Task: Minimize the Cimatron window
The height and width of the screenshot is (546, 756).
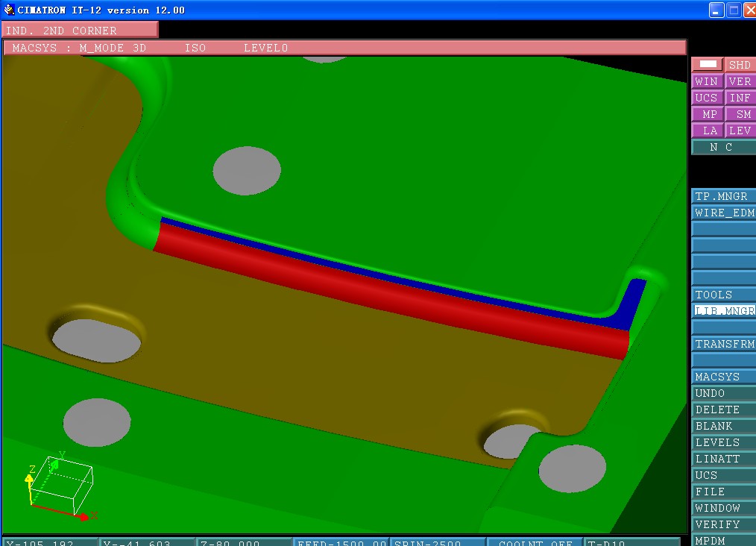Action: [716, 10]
